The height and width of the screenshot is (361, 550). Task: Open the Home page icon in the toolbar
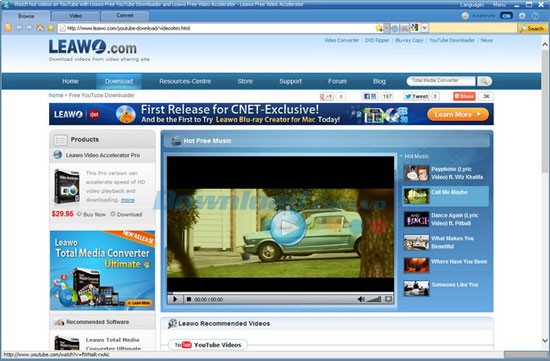click(x=40, y=28)
